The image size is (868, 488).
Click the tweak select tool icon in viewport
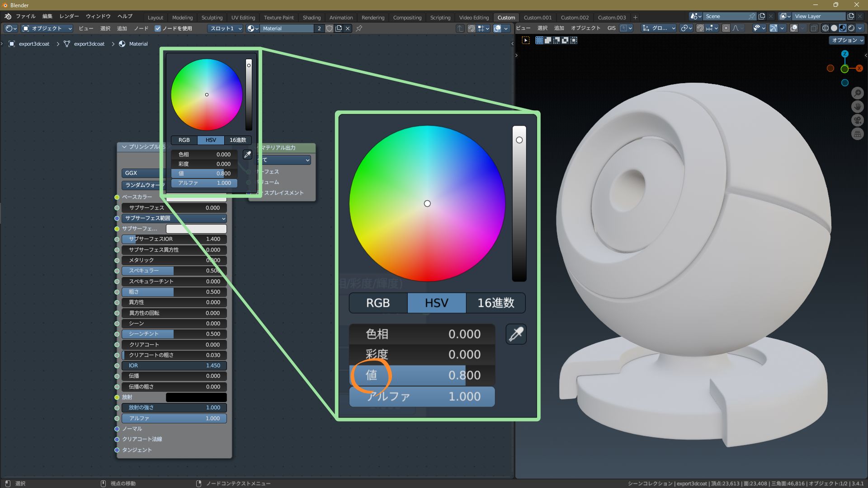526,40
